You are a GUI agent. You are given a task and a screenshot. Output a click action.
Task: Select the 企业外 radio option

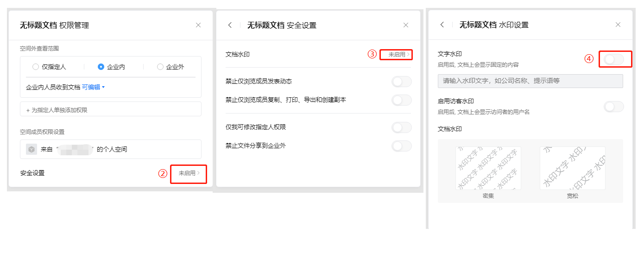170,67
